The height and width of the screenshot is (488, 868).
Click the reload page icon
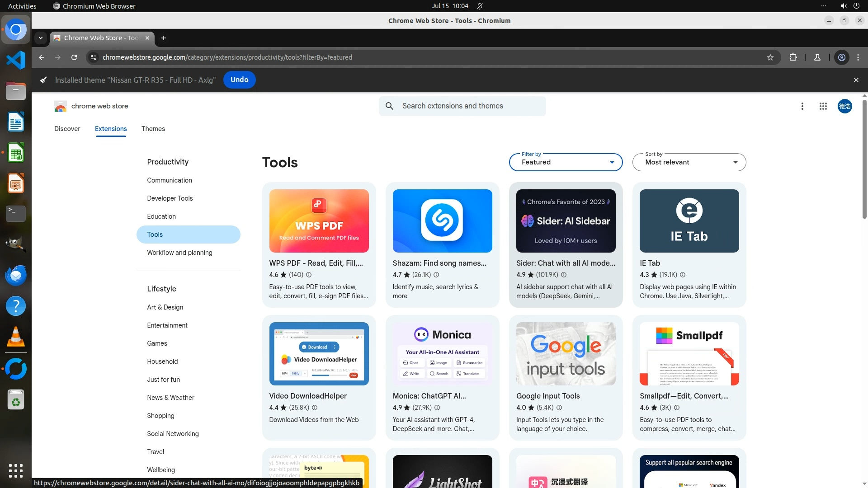click(x=74, y=57)
